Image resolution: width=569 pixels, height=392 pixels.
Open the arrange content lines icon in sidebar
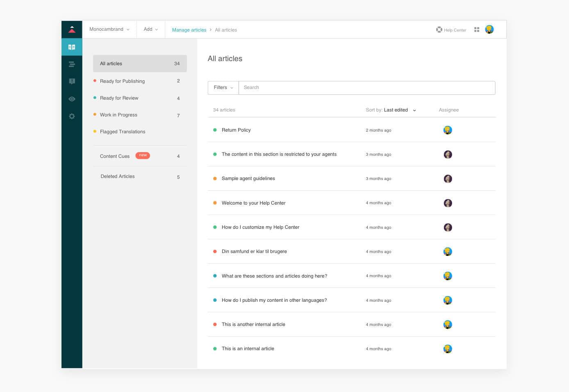click(x=72, y=64)
